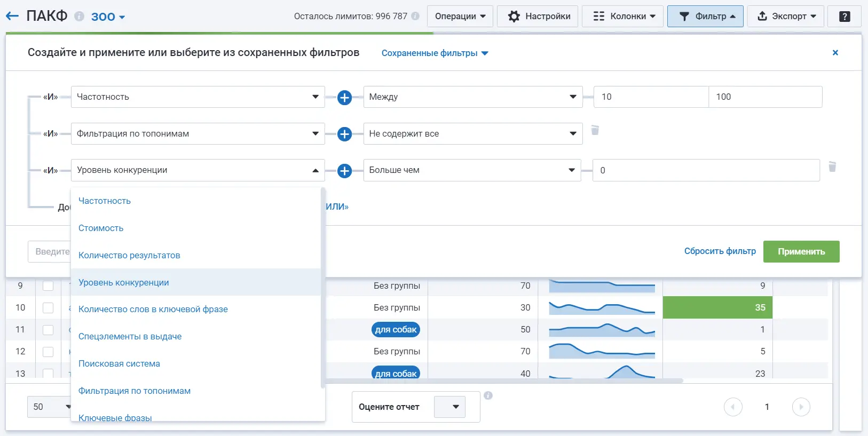The image size is (868, 436).
Task: Edit the minimum value field 10
Action: 651,97
